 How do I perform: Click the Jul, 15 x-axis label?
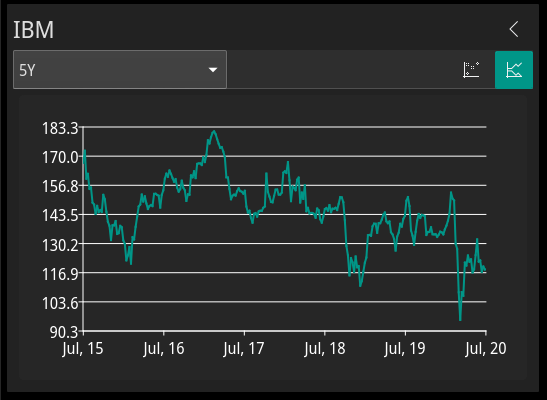(x=83, y=349)
